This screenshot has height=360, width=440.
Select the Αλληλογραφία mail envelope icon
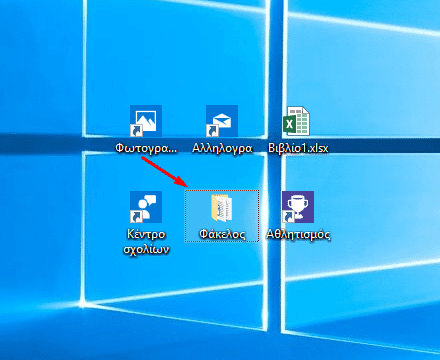coord(222,121)
